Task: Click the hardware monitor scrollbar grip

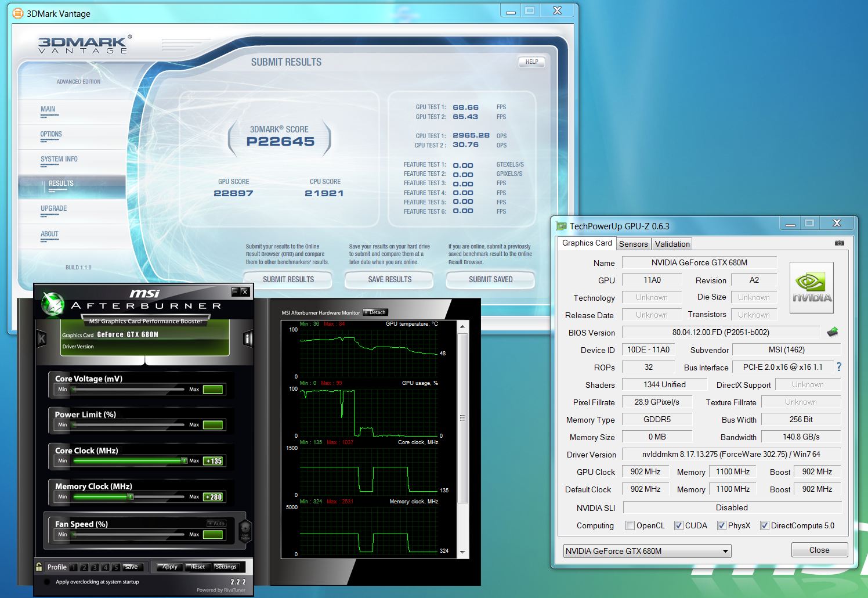Action: click(462, 418)
